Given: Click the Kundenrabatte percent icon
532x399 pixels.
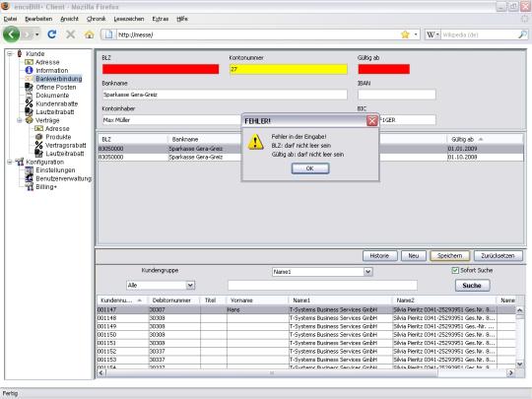Looking at the screenshot, I should 29,103.
